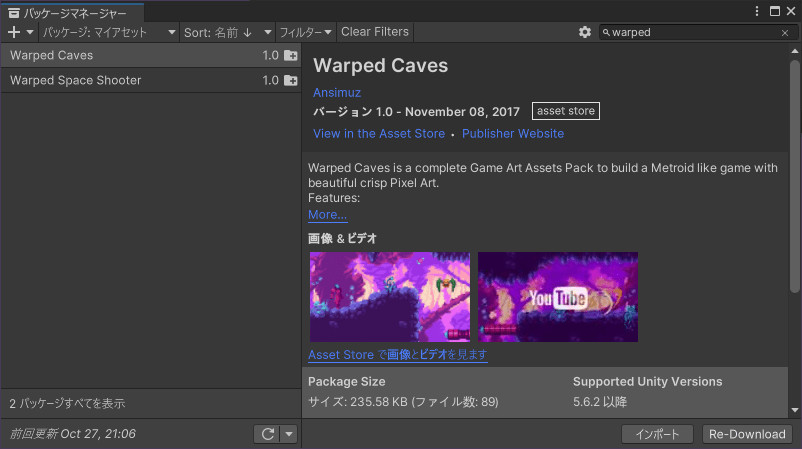Click the バージョン 1.0 - November 08, 2017 text
Viewport: 802px width, 449px height.
[x=416, y=111]
